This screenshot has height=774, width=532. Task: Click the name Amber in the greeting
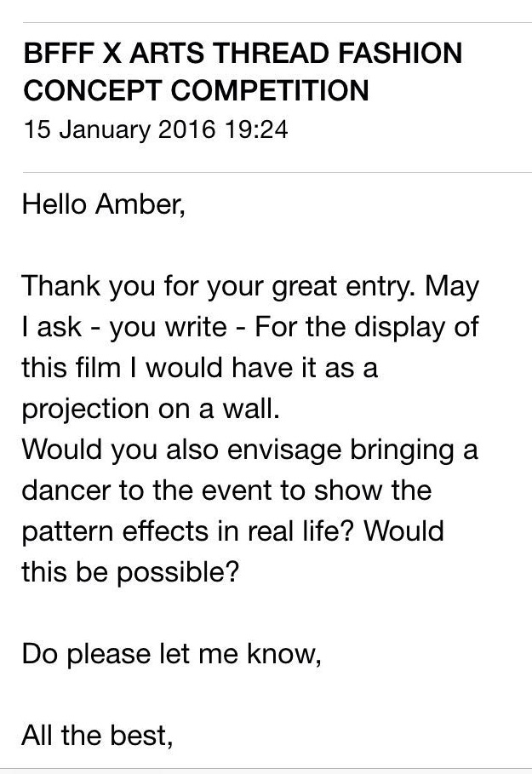point(140,204)
